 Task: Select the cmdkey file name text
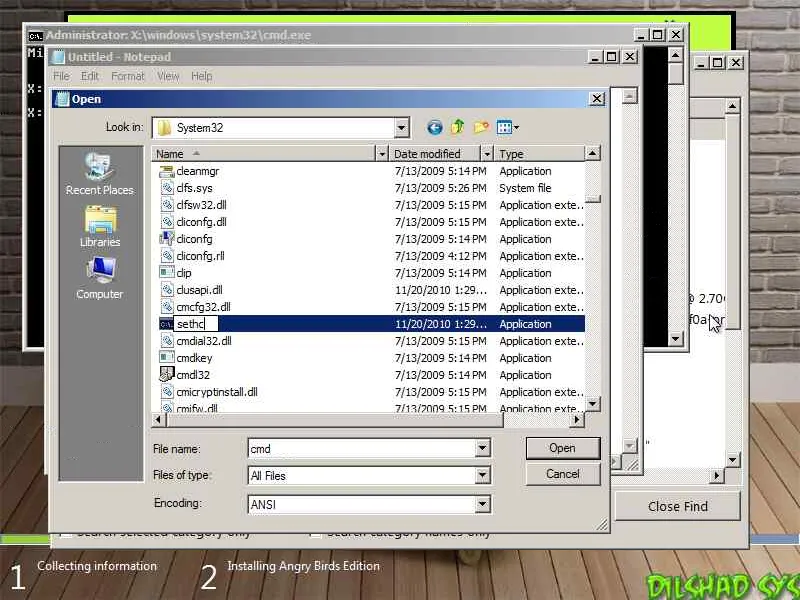tap(194, 358)
